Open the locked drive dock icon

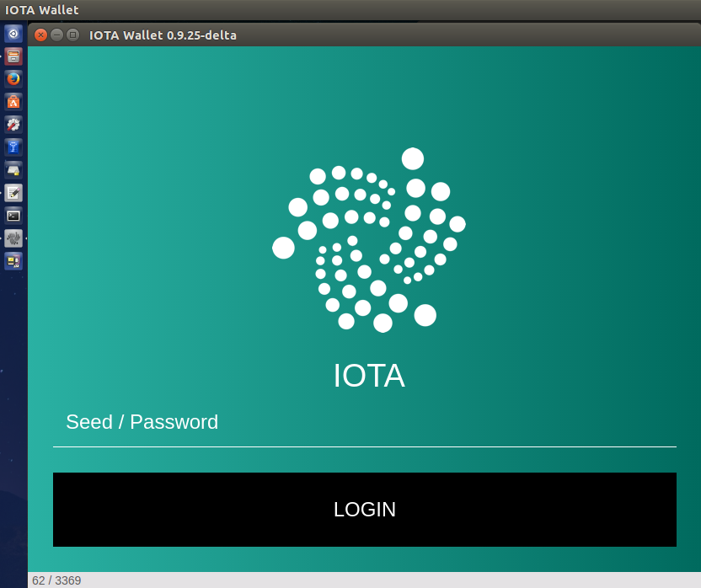(x=13, y=170)
